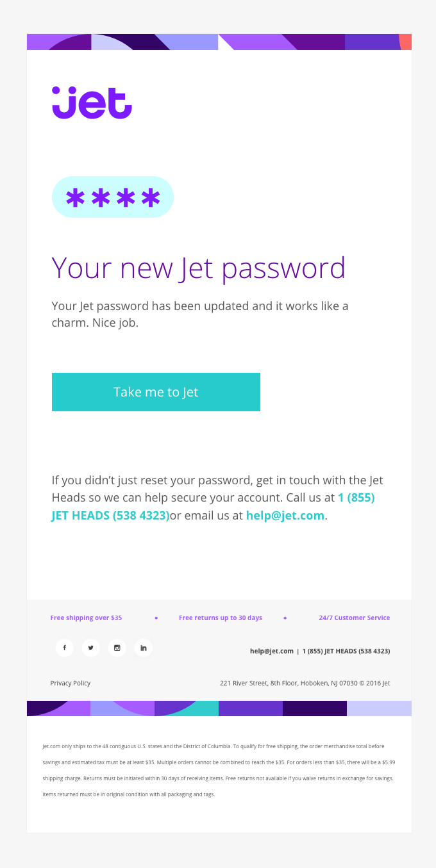
Task: Click help@jet.com in the gray footer
Action: coord(272,651)
